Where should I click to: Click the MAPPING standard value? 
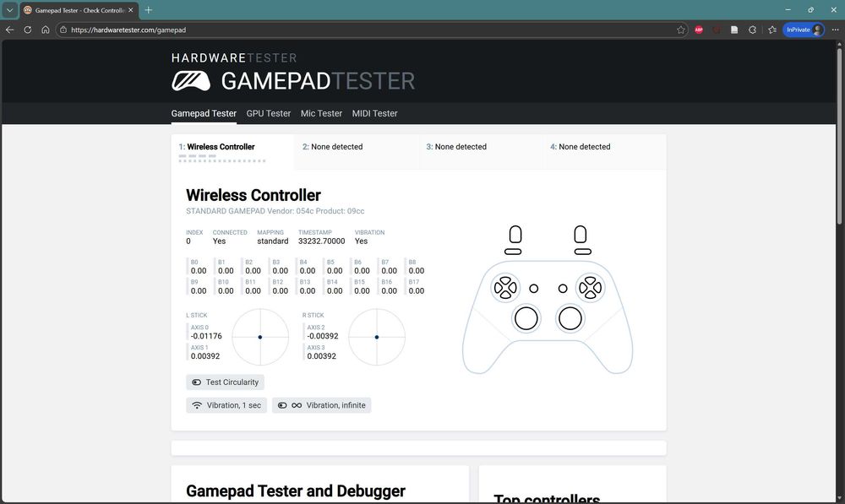point(273,241)
